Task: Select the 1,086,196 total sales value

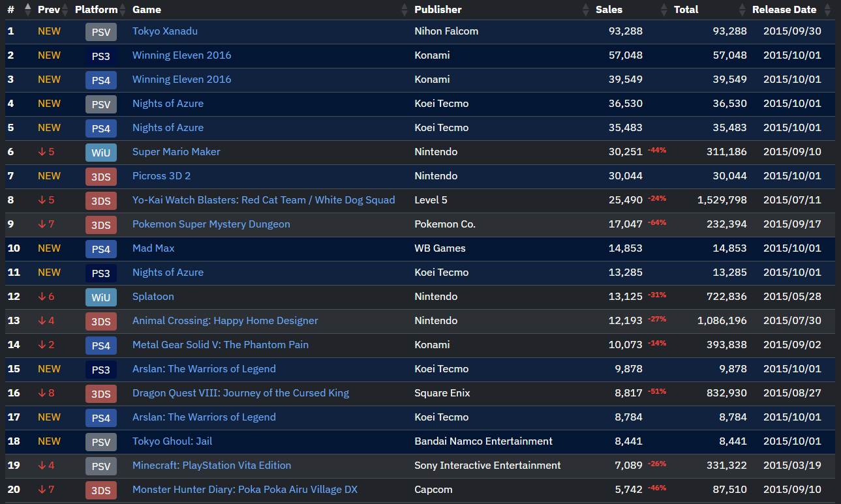Action: coord(722,321)
